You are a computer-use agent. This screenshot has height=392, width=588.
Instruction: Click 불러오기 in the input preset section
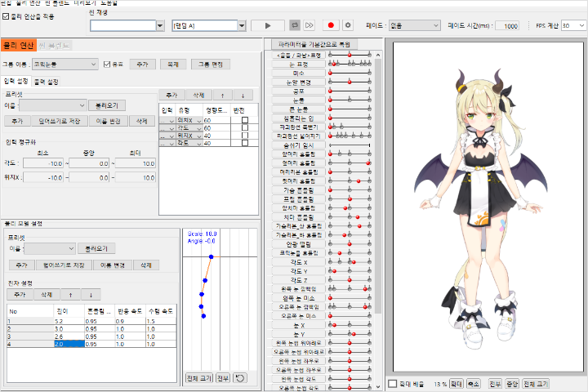[x=107, y=105]
